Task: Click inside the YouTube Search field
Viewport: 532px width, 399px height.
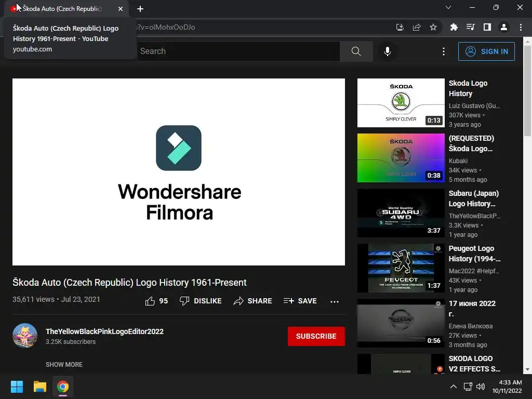Action: click(238, 51)
